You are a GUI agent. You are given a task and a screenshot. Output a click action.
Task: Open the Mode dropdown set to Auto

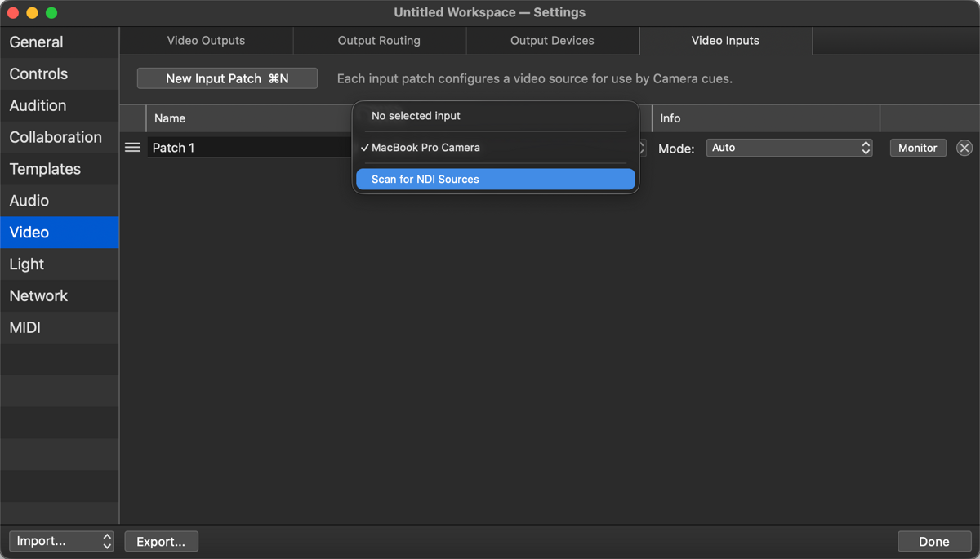pyautogui.click(x=789, y=148)
